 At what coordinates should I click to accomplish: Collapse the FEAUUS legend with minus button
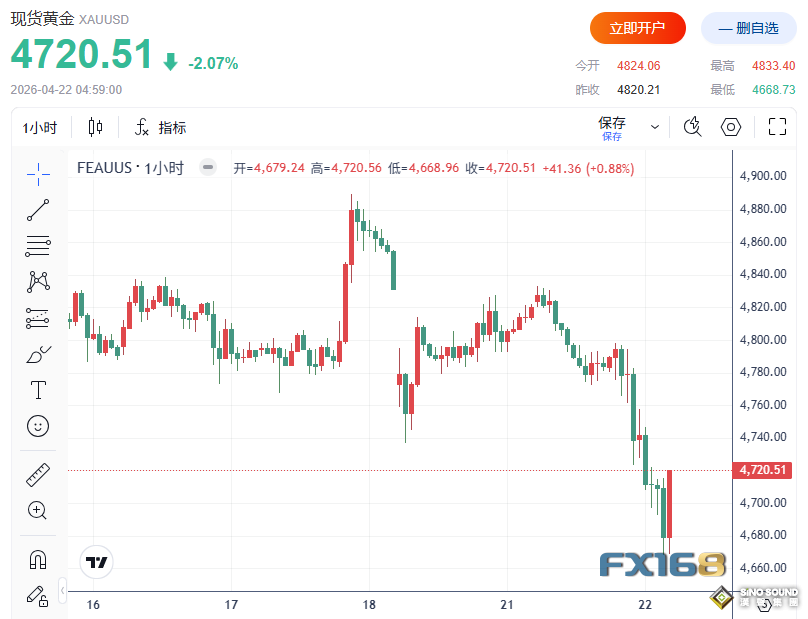(208, 168)
